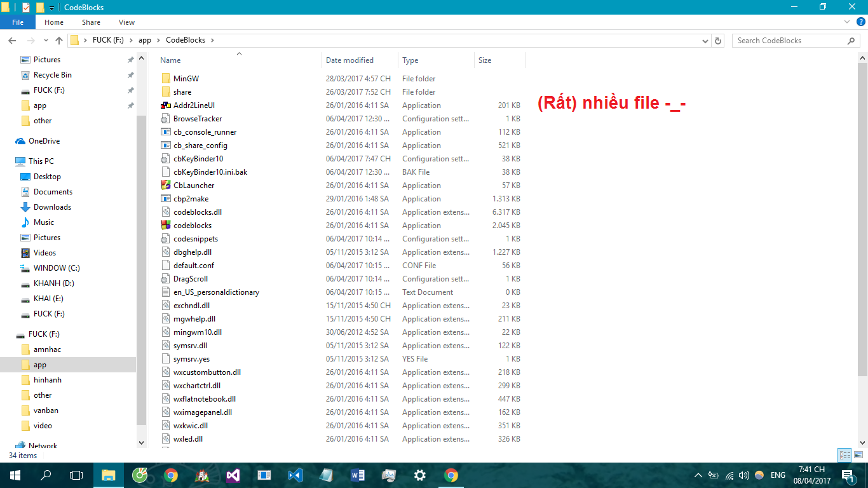Click the CbLauncher application icon
This screenshot has width=868, height=488.
point(166,186)
